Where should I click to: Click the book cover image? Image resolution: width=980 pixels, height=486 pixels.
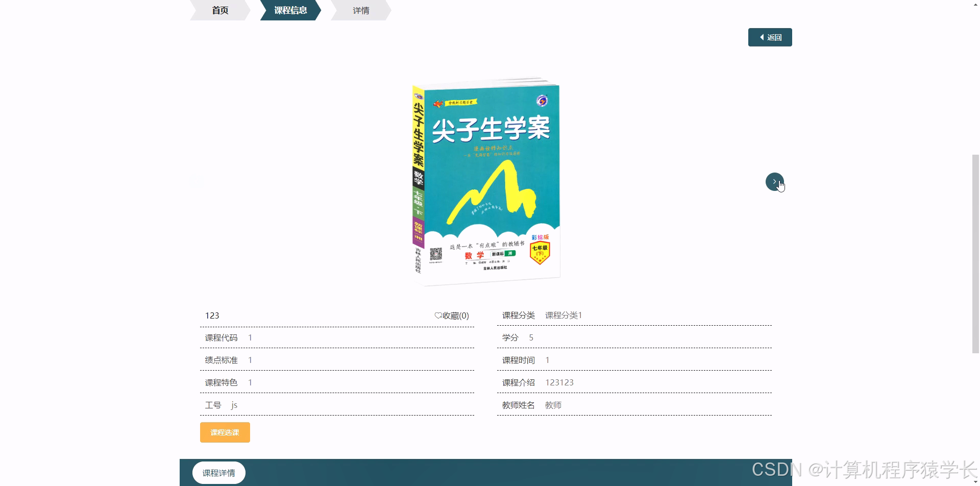tap(486, 182)
